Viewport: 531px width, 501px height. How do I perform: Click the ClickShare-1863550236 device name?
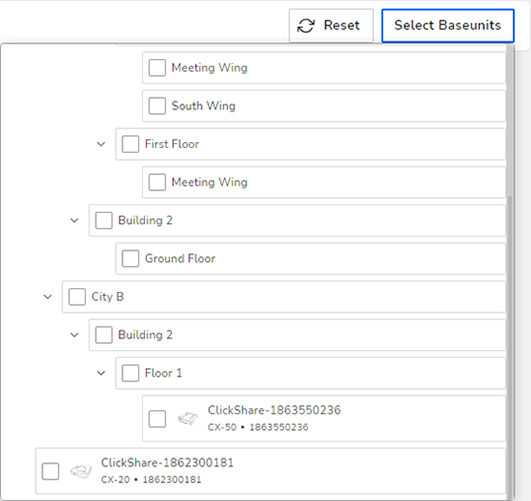point(274,410)
